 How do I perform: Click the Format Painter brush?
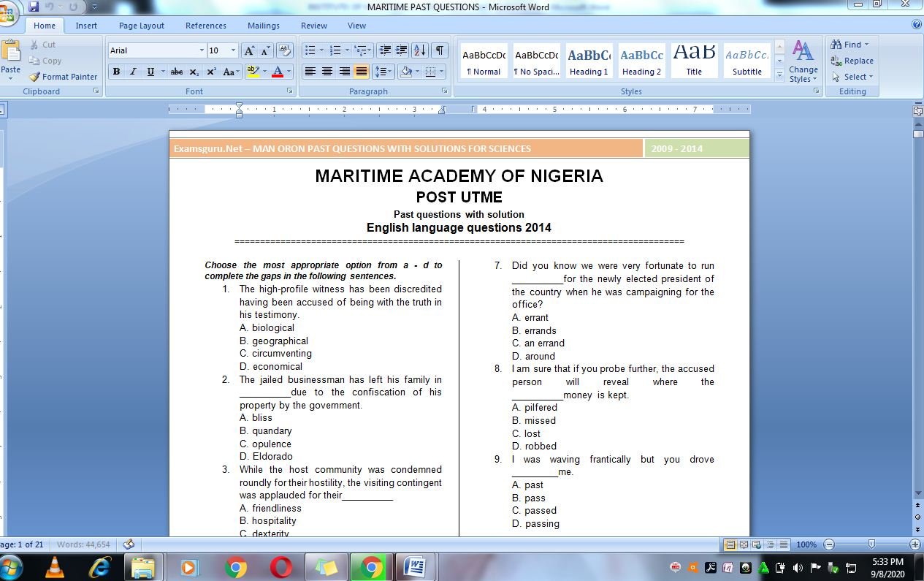point(63,77)
